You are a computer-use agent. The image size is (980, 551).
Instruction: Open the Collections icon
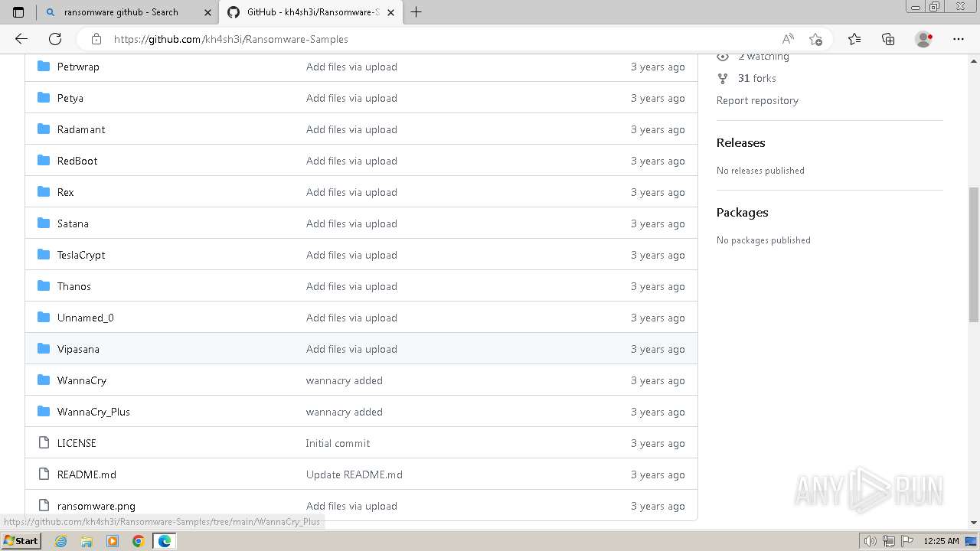tap(888, 39)
